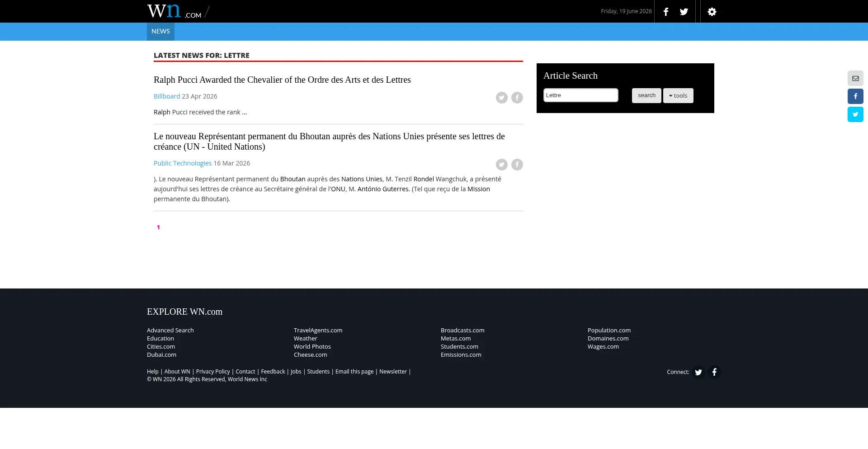Click the 16 Mar 2026 article date

tap(232, 163)
